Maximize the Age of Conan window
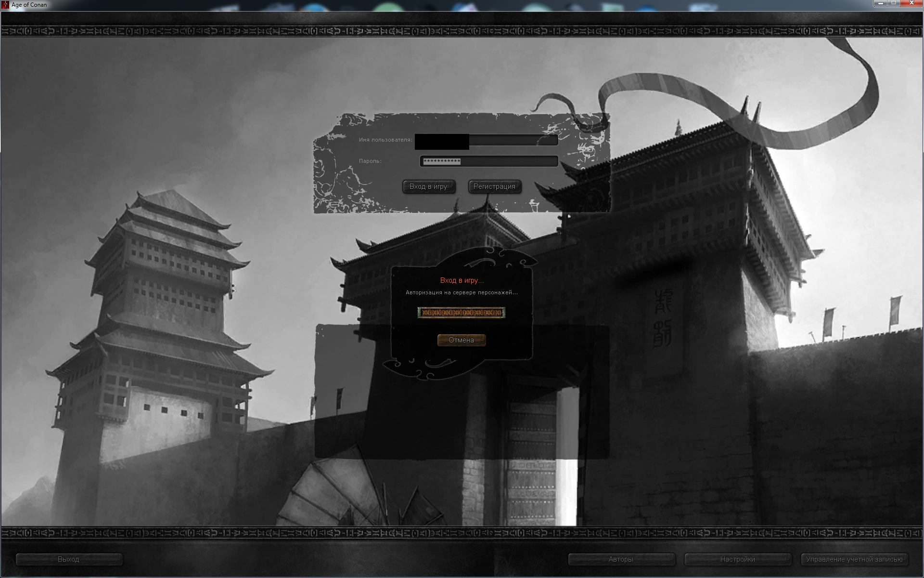This screenshot has height=578, width=924. click(894, 3)
